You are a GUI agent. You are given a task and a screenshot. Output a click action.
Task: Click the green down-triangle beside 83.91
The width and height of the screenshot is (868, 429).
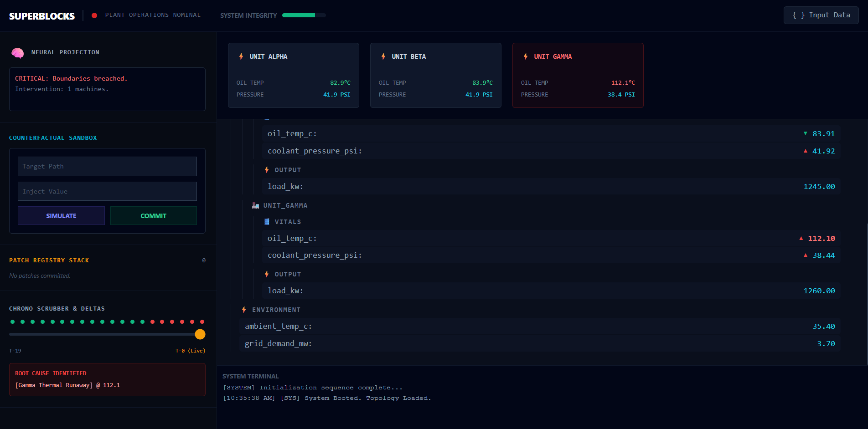coord(806,133)
